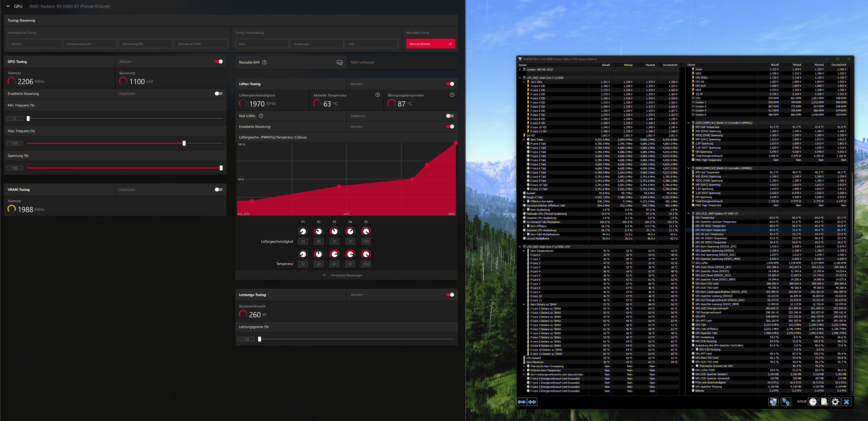Click the Resizable BAR help question mark icon
This screenshot has width=868, height=421.
(264, 62)
